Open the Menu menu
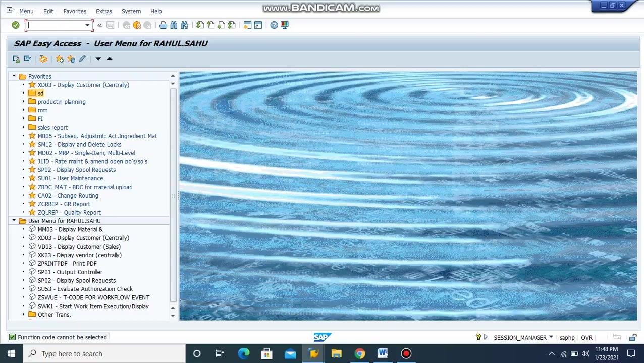Viewport: 644px width, 363px height. click(x=26, y=11)
